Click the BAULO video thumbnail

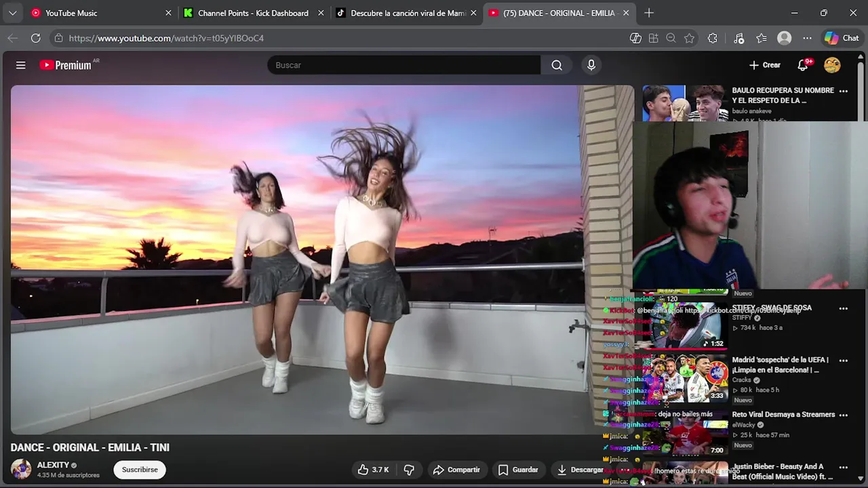(x=685, y=103)
